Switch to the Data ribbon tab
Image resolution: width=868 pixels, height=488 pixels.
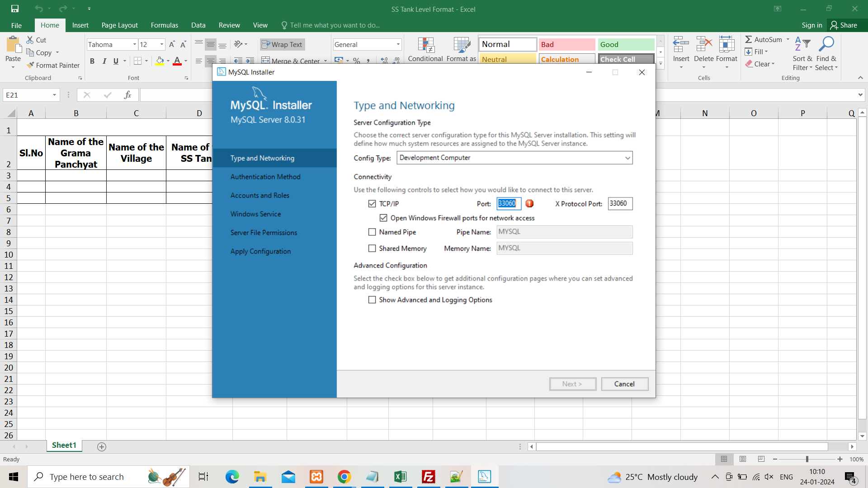(198, 25)
